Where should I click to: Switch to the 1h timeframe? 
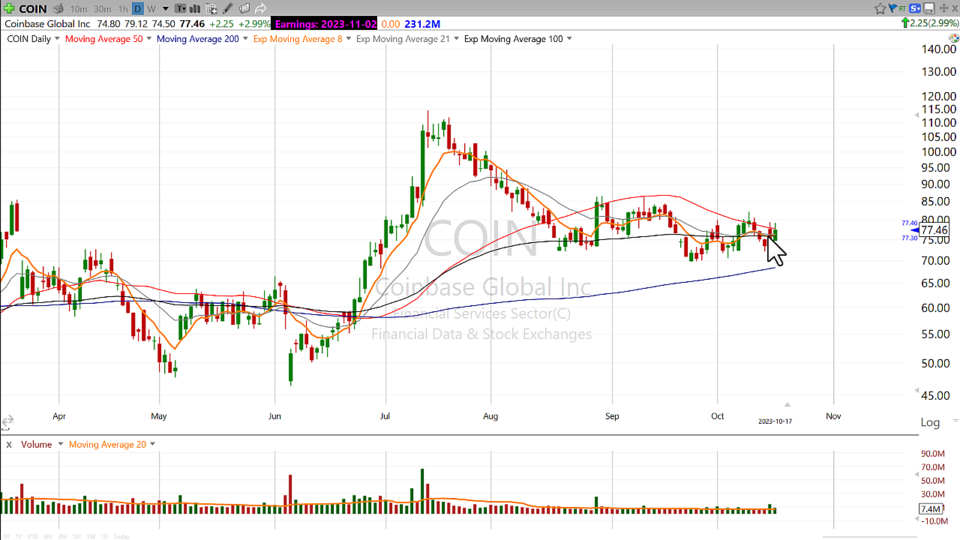(123, 9)
